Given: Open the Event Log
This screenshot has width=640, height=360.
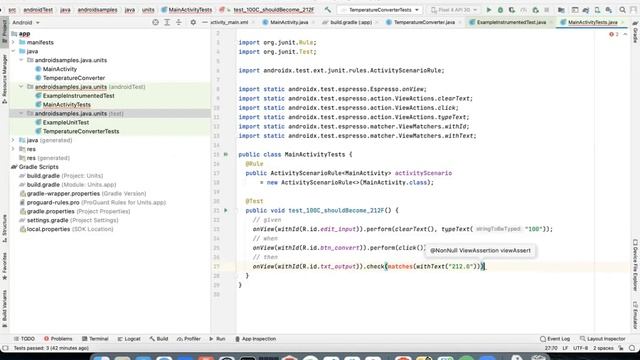Looking at the screenshot, I should (x=555, y=339).
